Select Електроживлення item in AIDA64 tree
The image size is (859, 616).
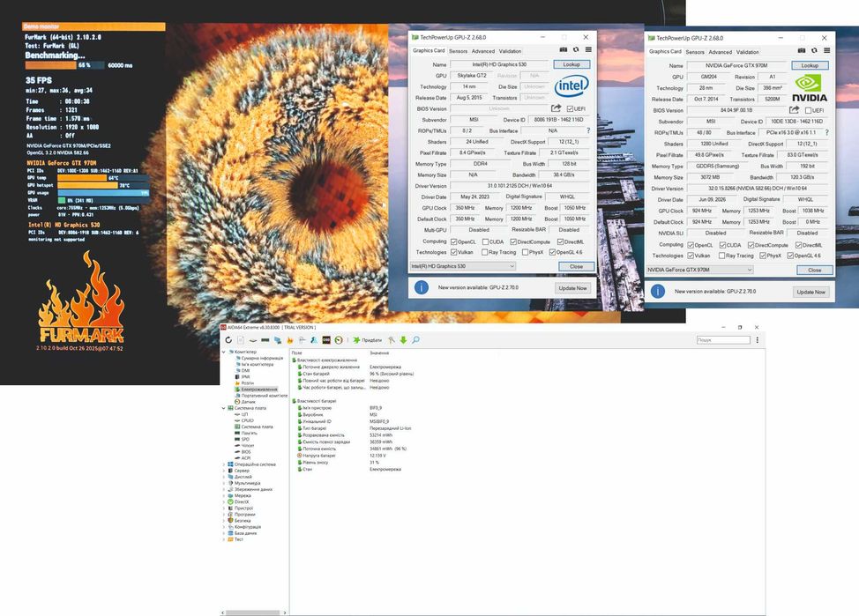259,390
